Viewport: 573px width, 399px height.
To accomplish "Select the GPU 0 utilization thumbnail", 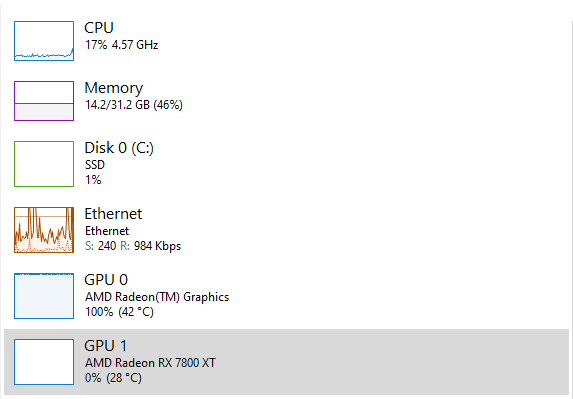I will click(44, 296).
